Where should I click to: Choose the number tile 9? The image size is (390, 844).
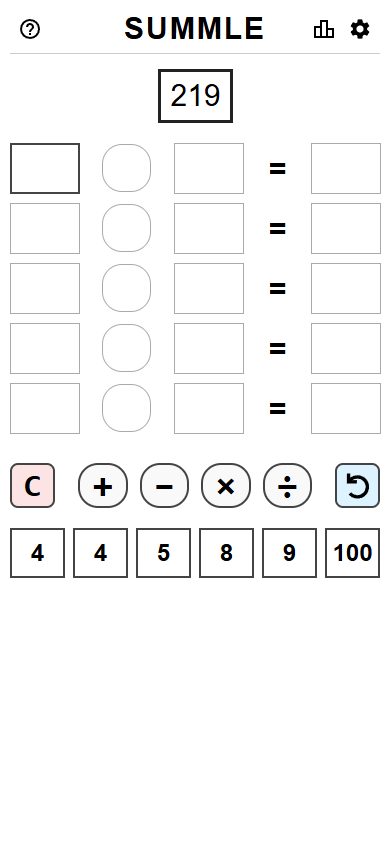(x=289, y=553)
